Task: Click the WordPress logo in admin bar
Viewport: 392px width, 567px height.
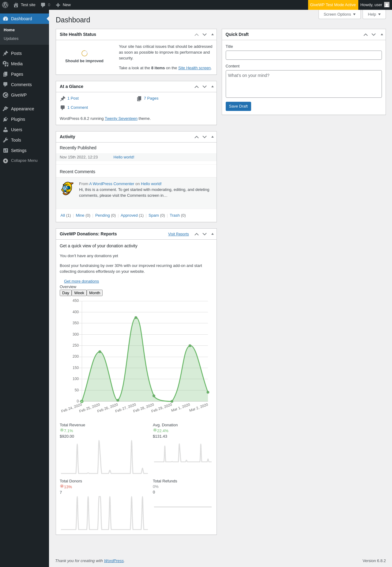Action: click(5, 5)
